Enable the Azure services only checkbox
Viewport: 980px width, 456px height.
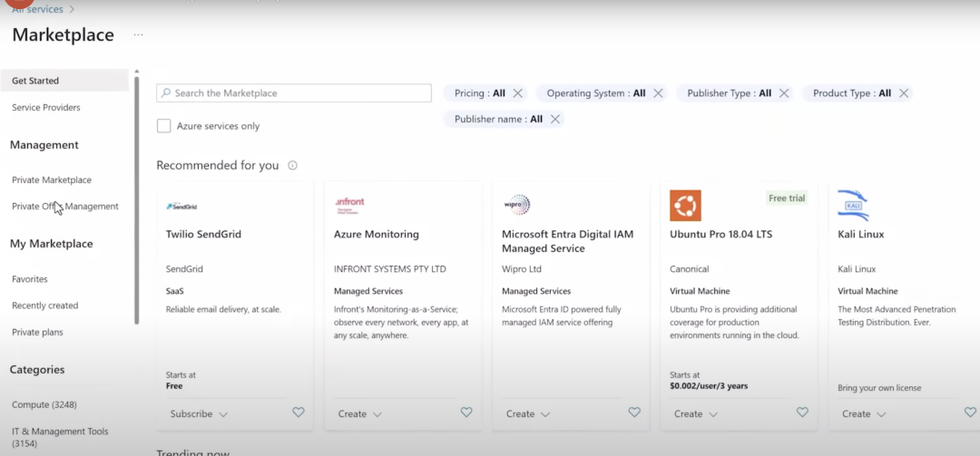click(x=164, y=126)
